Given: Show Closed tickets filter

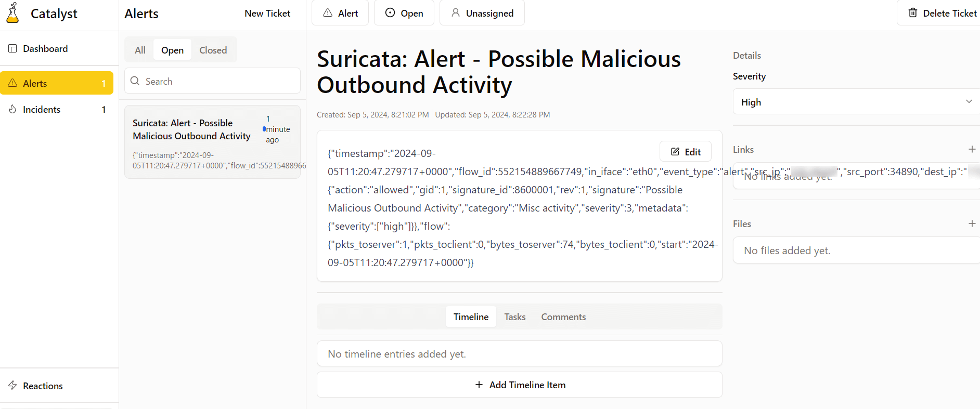Looking at the screenshot, I should click(x=213, y=50).
